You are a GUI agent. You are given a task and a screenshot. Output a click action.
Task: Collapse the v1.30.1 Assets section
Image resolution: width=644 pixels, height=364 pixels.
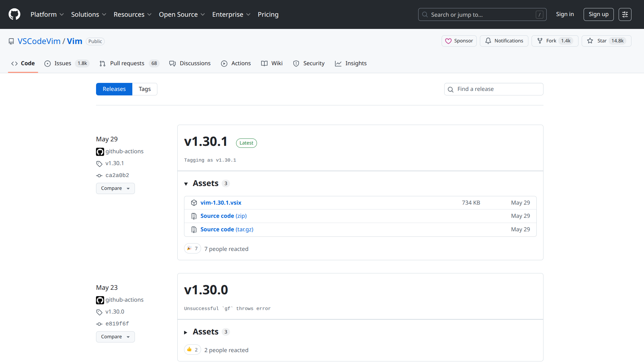(x=206, y=183)
